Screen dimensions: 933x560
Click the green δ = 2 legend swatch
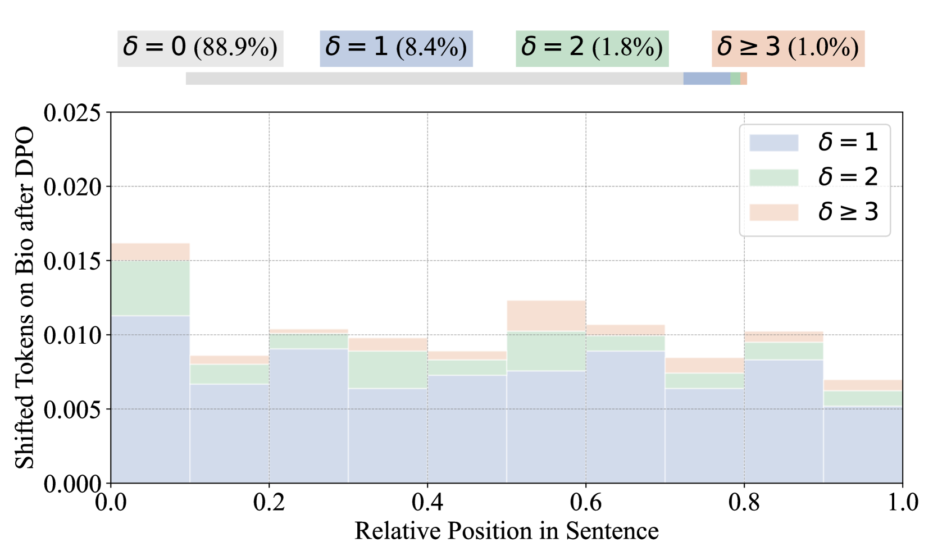click(x=773, y=177)
